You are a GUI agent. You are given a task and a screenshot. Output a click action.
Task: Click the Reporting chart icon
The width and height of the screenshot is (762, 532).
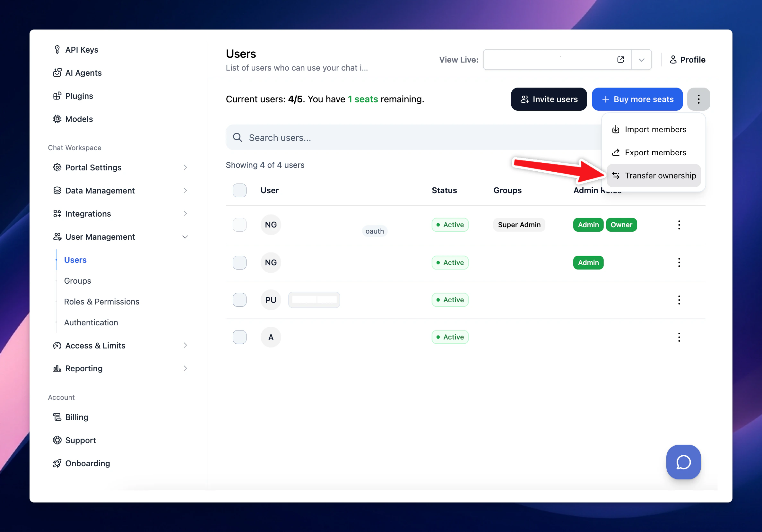(x=57, y=368)
